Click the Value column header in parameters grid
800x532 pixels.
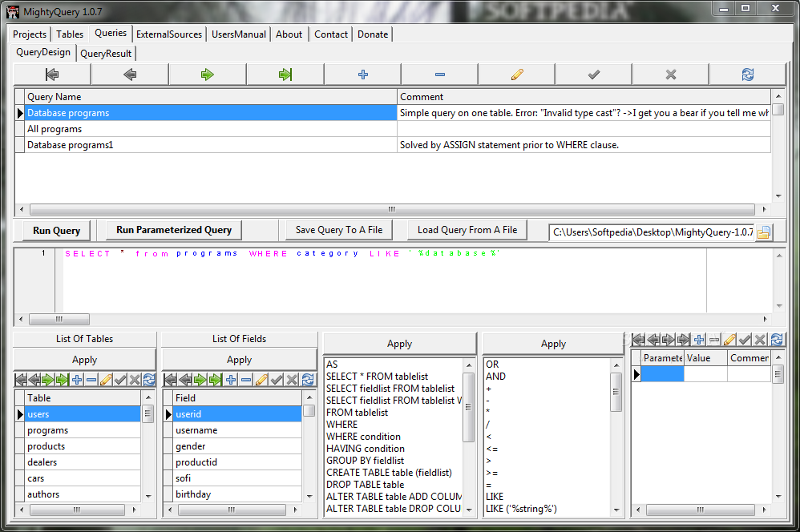(705, 358)
